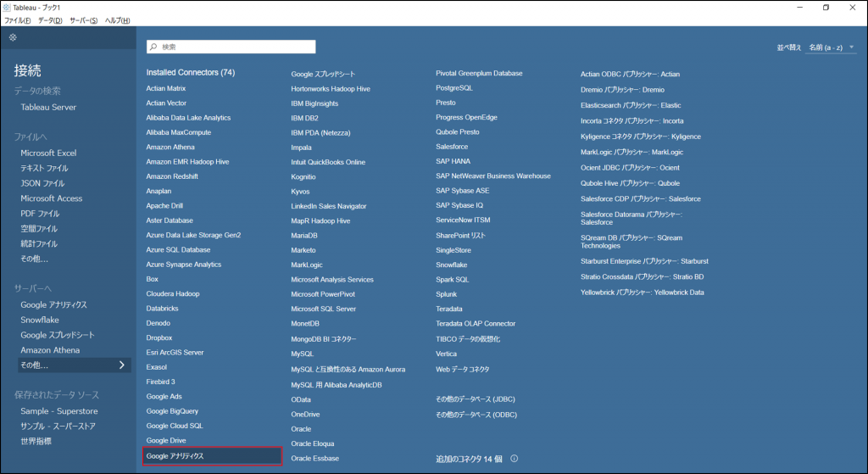
Task: Choose Elasticsearch パブリッシャー: Elastic connector
Action: (x=631, y=105)
